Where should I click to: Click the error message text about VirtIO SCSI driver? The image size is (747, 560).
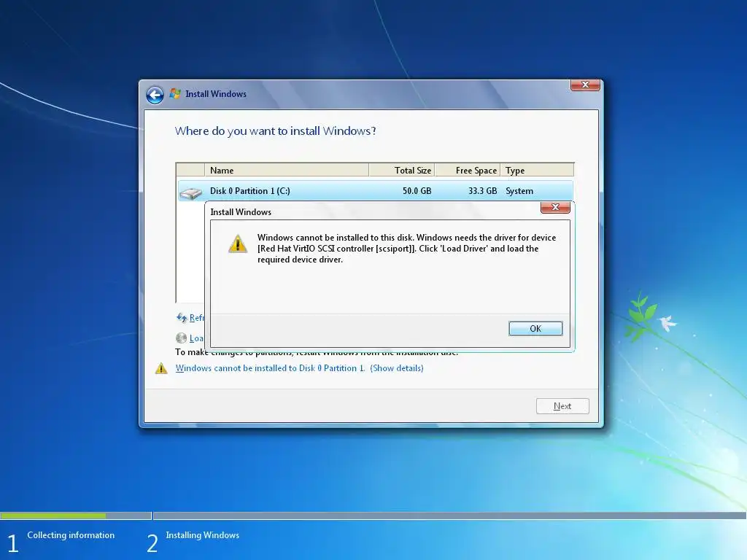tap(406, 249)
